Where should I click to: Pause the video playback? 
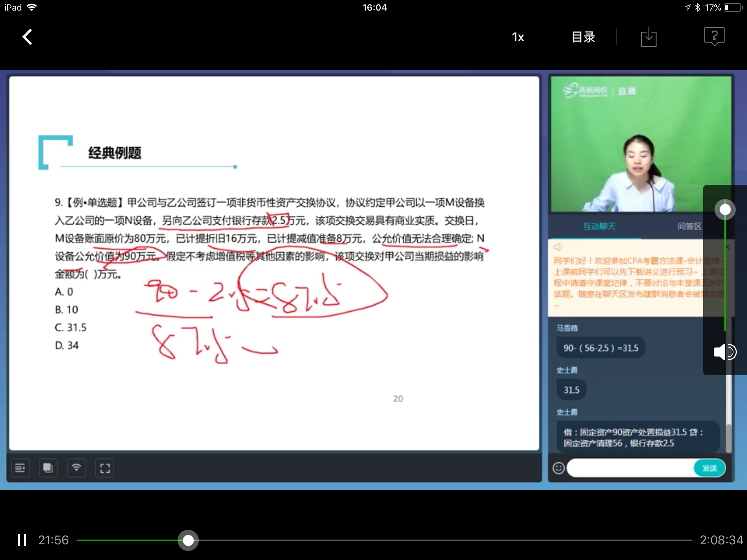coord(22,540)
